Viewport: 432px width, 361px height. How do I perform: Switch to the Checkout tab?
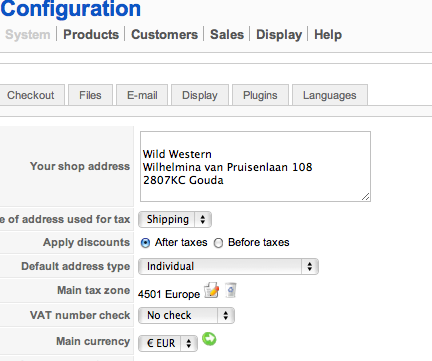[31, 95]
